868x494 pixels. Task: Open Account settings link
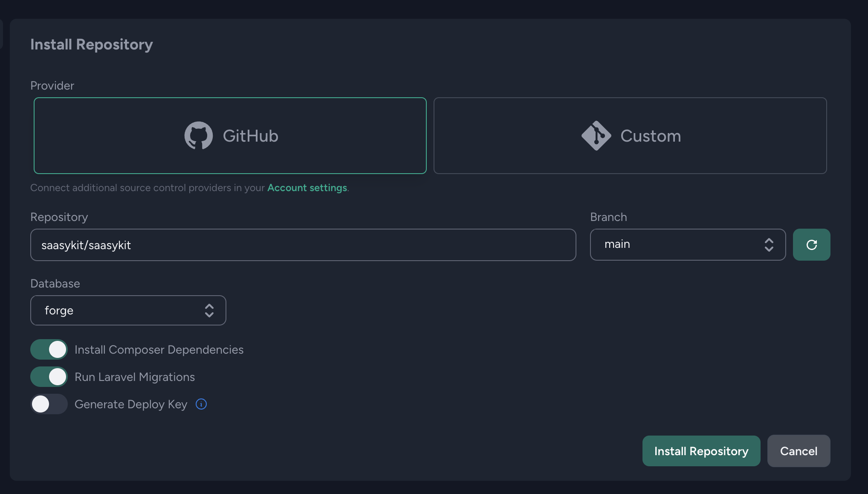307,187
